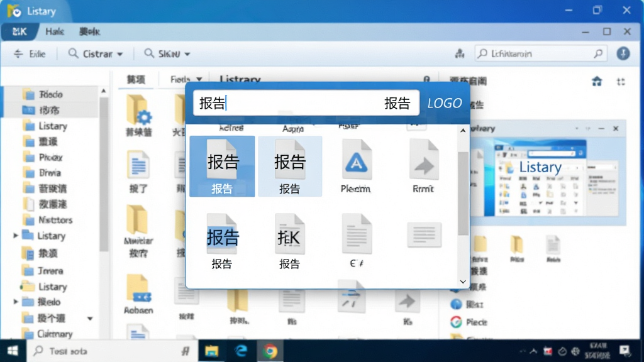Select the unlabeled lined-page result
This screenshot has height=362, width=644.
[x=425, y=235]
